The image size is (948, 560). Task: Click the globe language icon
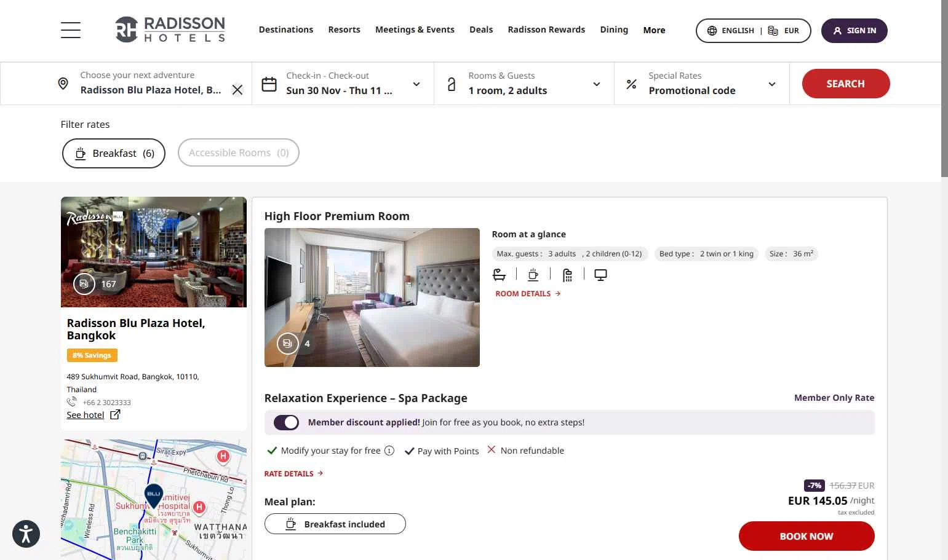[712, 31]
